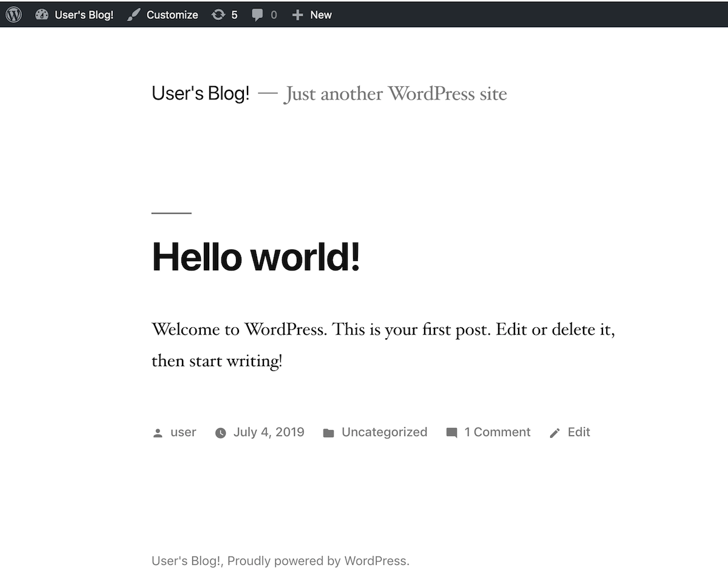Click the plus icon next to New
The image size is (728, 582).
pos(297,15)
